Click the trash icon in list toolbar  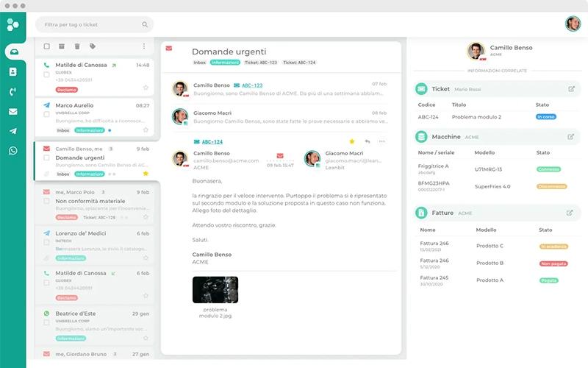tap(77, 46)
